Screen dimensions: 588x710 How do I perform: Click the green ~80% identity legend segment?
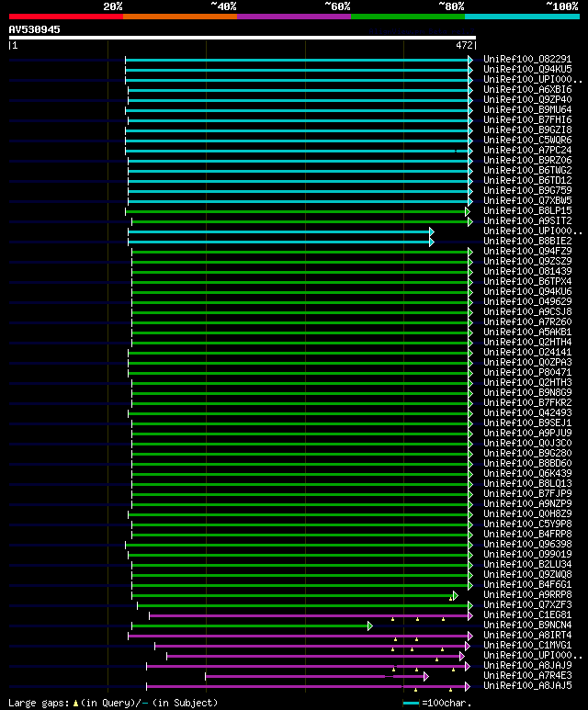(408, 17)
